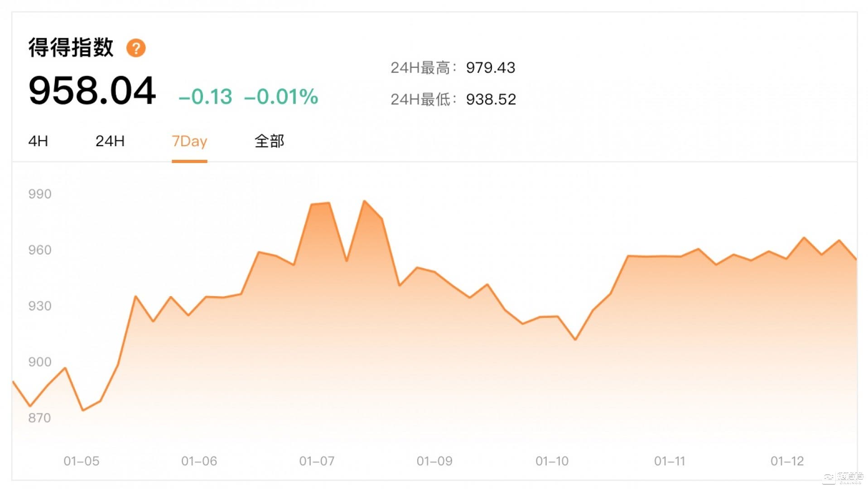The image size is (868, 489).
Task: Reselect the highlighted 7Day filter
Action: 189,141
